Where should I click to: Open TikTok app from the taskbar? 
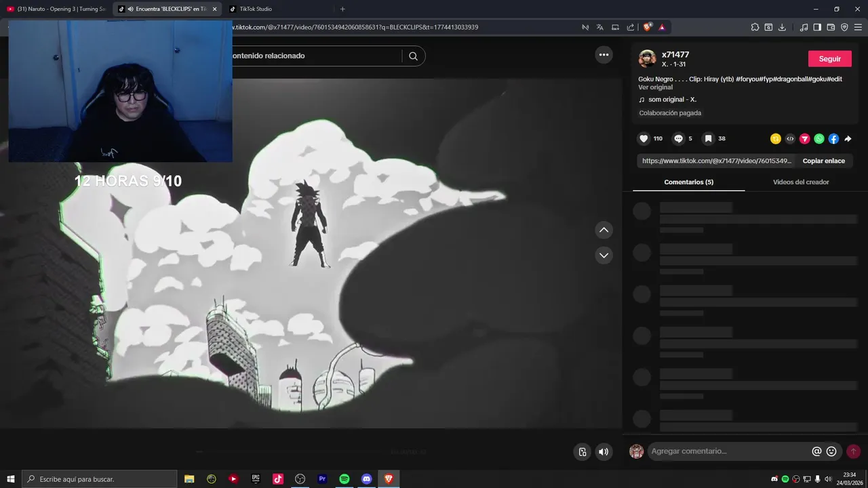(278, 479)
